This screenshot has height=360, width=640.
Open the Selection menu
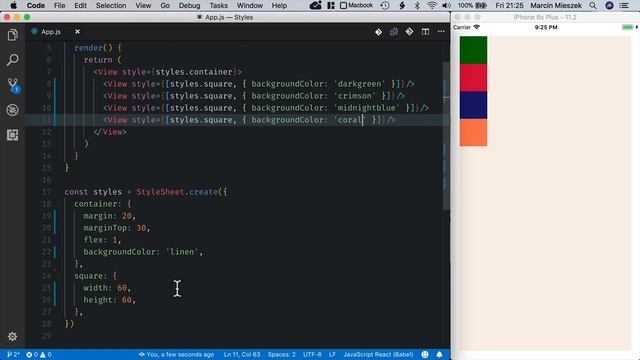point(111,5)
